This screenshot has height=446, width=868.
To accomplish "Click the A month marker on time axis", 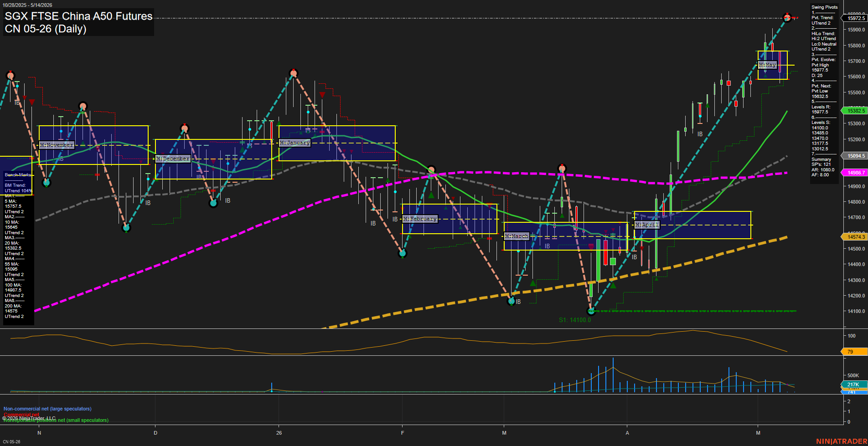I will [x=627, y=433].
